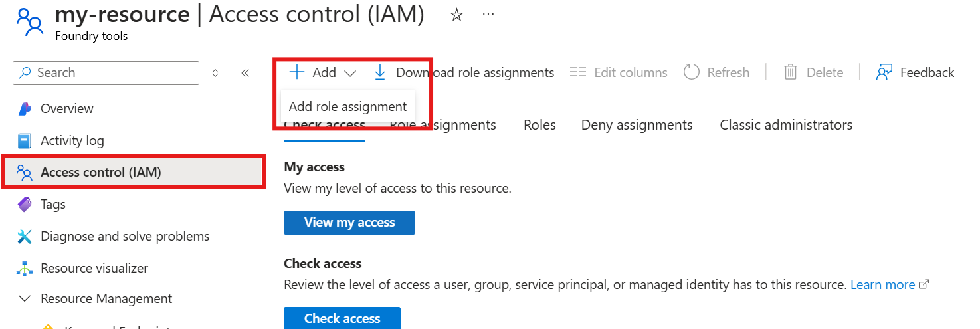The width and height of the screenshot is (980, 329).
Task: Click the Refresh toolbar icon
Action: (692, 72)
